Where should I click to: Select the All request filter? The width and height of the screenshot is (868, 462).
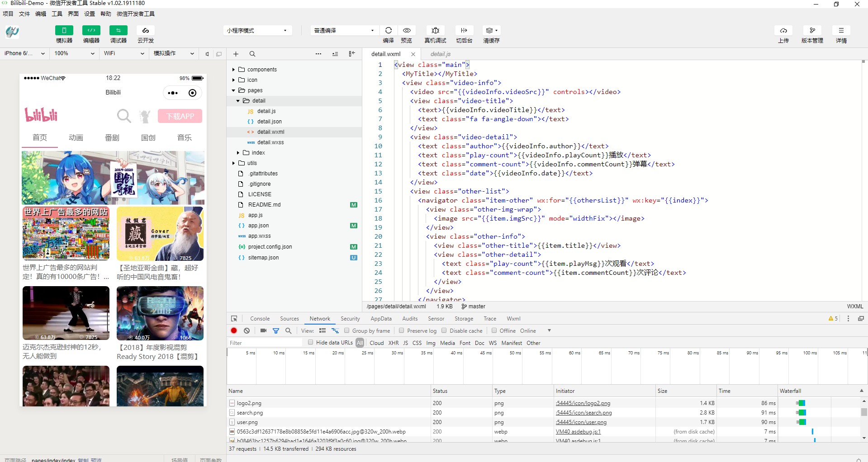click(x=360, y=343)
